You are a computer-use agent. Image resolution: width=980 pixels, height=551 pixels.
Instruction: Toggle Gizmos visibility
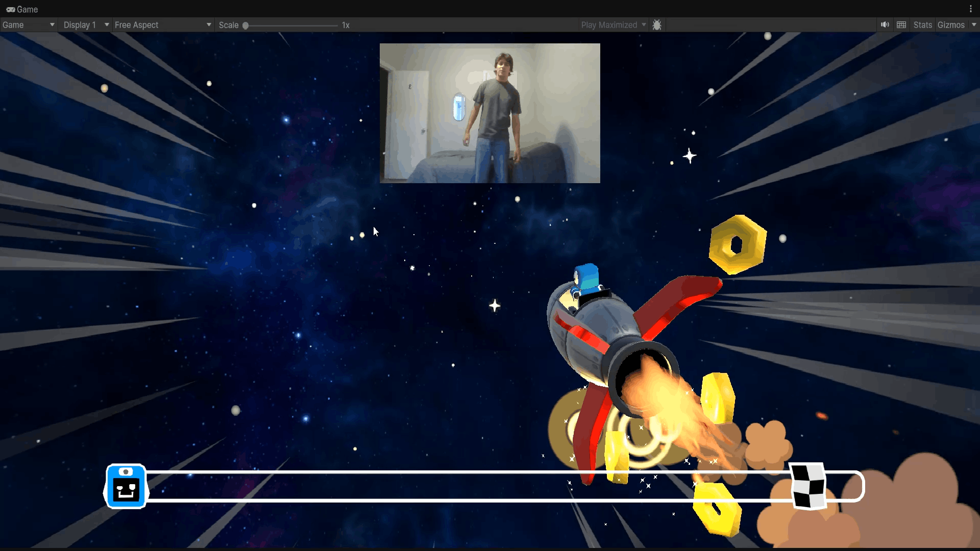click(x=951, y=24)
